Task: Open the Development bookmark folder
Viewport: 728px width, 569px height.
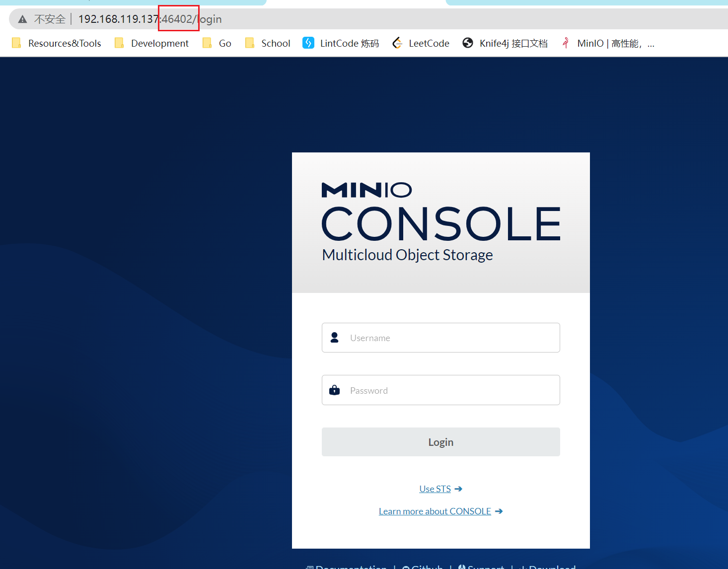Action: coord(151,43)
